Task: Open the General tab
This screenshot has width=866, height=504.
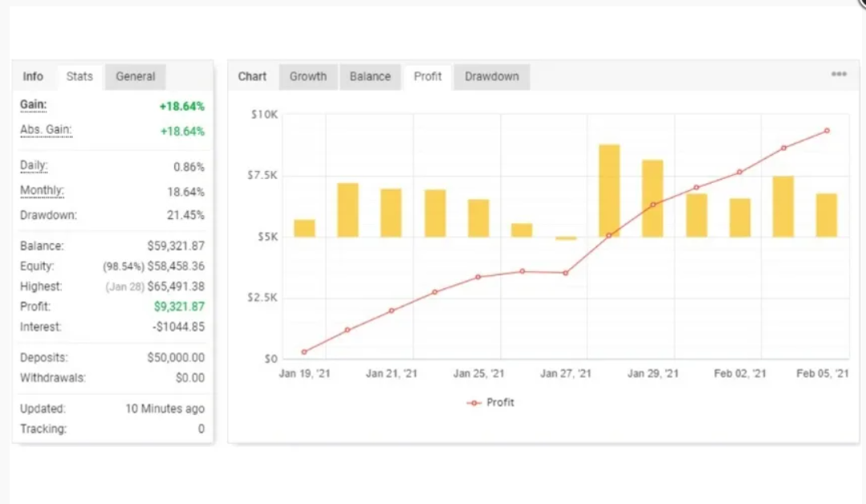Action: point(135,76)
